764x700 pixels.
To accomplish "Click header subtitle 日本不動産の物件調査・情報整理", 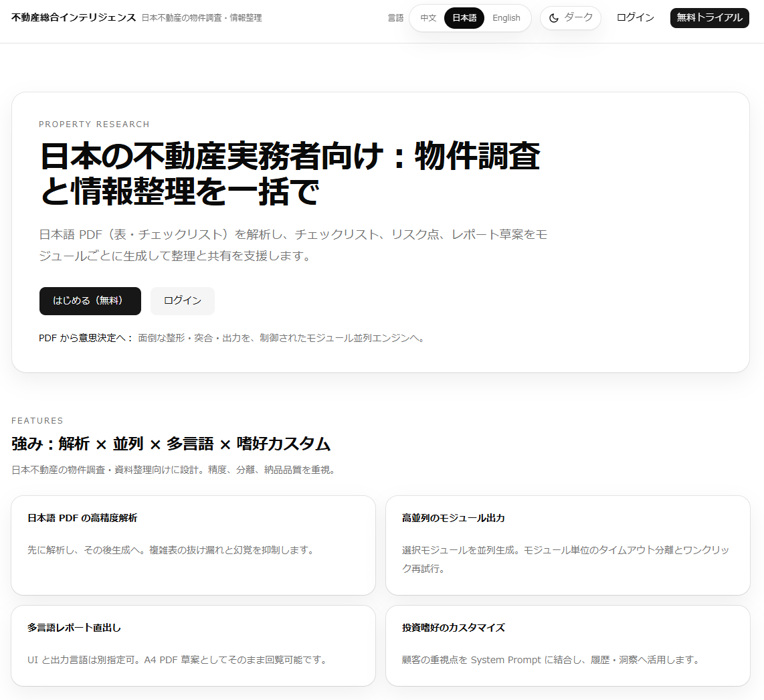I will (202, 18).
